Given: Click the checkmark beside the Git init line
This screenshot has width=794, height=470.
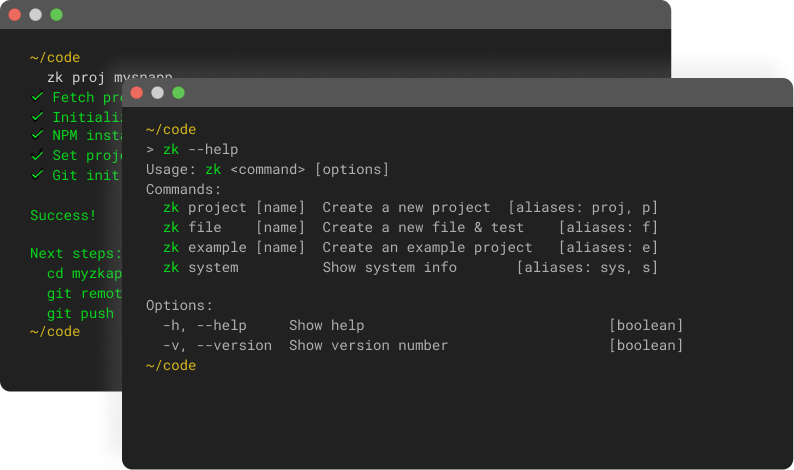Looking at the screenshot, I should 37,174.
